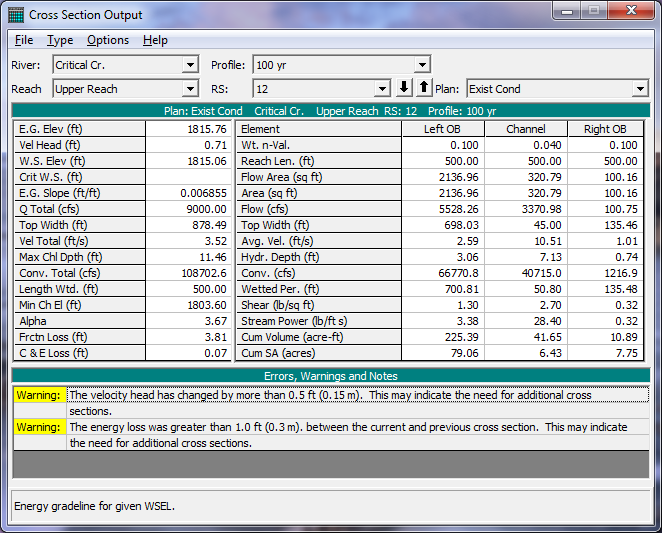Image resolution: width=662 pixels, height=533 pixels.
Task: Open the Options menu
Action: tap(108, 40)
